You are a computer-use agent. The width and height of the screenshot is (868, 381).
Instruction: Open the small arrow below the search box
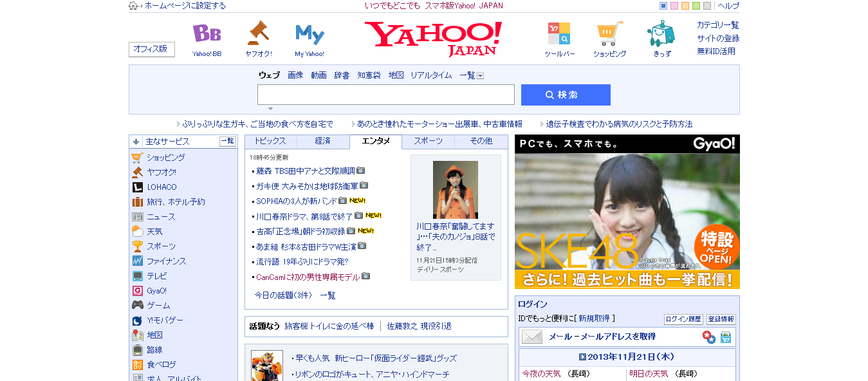point(270,109)
